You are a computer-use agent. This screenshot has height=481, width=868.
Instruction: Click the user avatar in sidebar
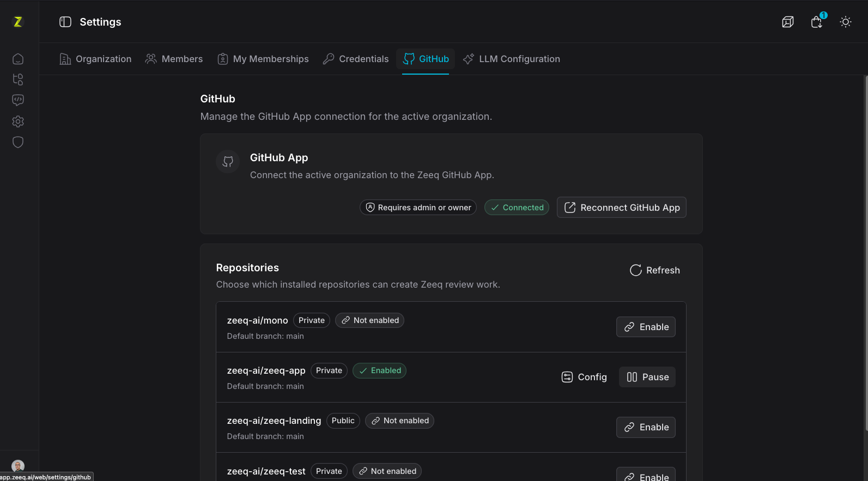point(18,466)
